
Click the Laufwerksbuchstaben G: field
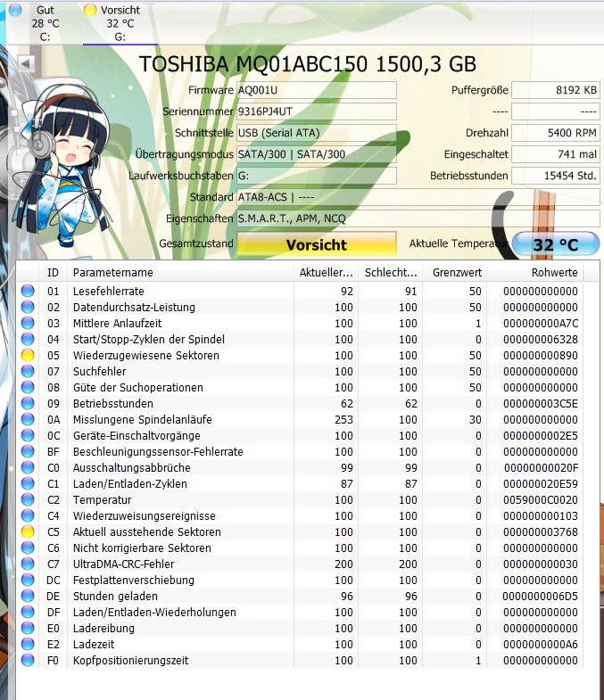click(317, 176)
